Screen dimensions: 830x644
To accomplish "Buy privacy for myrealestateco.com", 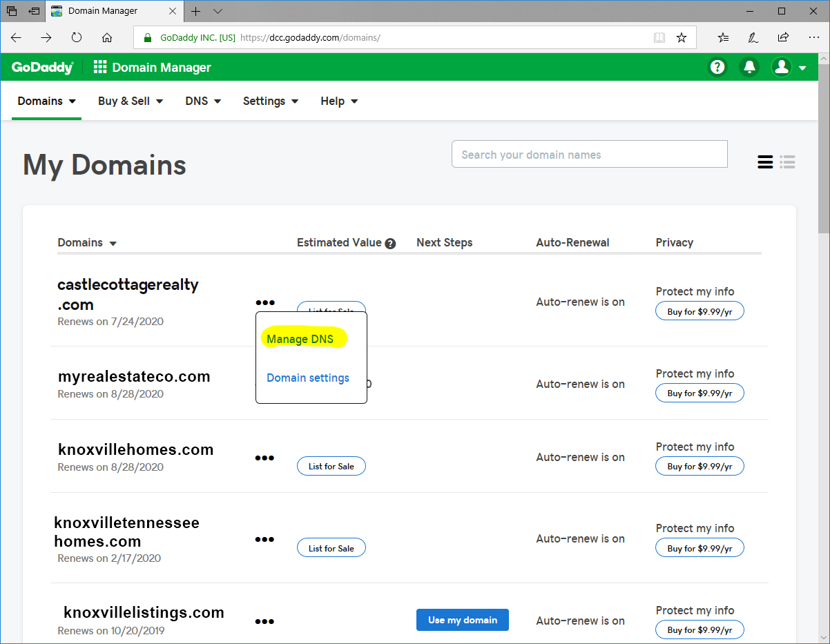I will pos(699,393).
